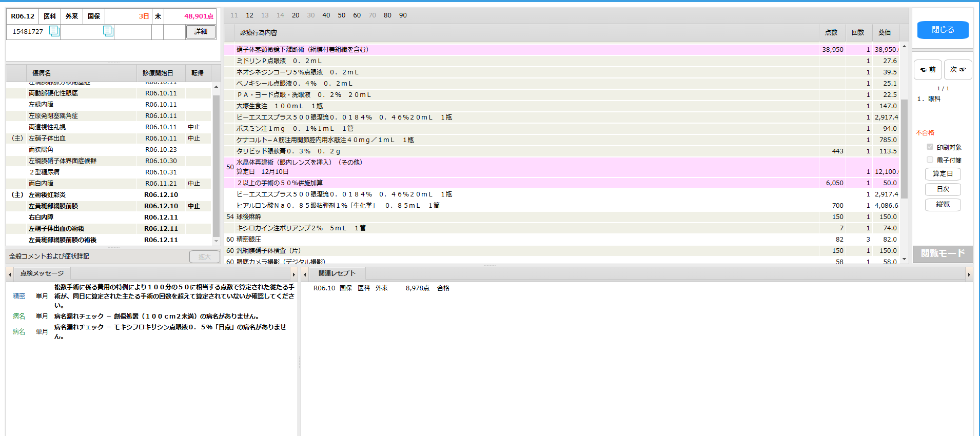Image resolution: width=980 pixels, height=436 pixels.
Task: Jump to category 50 tab
Action: tap(342, 15)
